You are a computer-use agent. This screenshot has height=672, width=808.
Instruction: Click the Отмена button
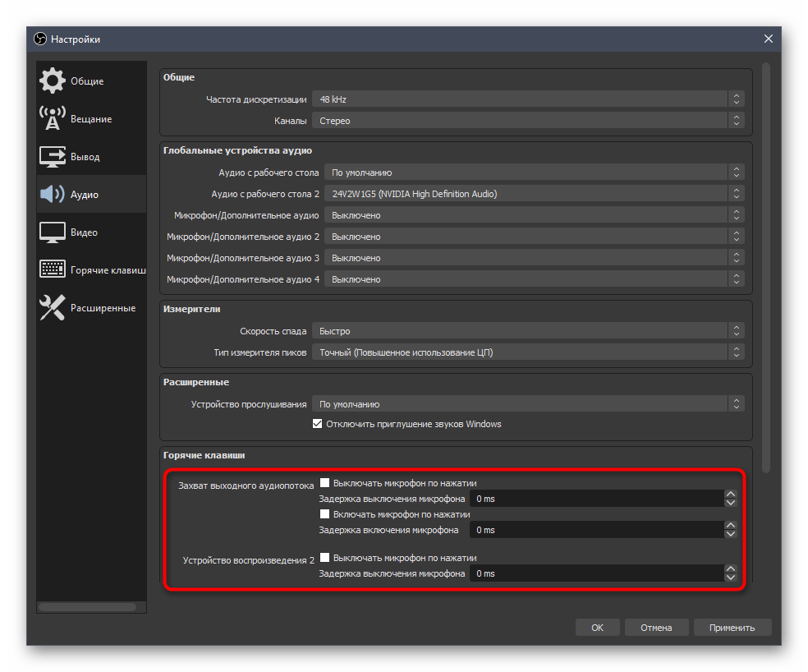coord(656,628)
